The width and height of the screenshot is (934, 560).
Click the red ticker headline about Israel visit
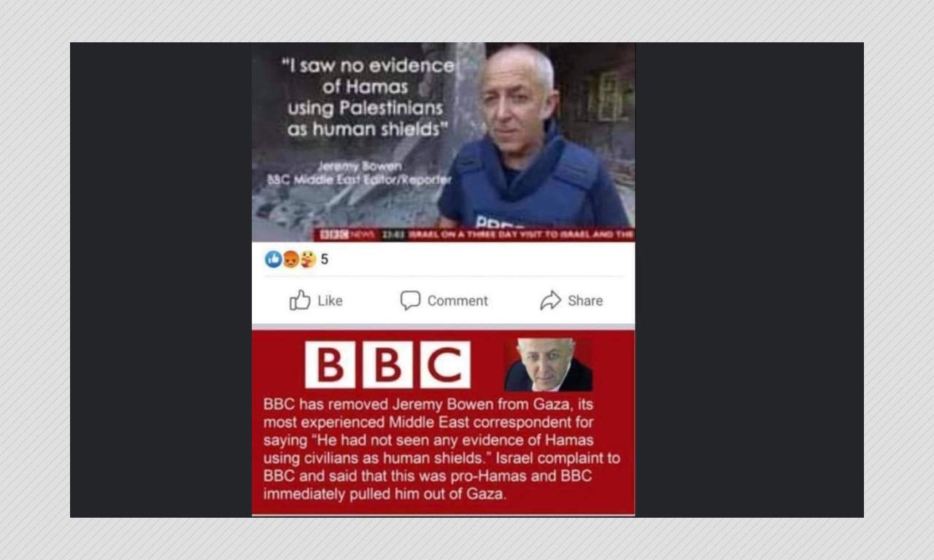click(x=520, y=234)
